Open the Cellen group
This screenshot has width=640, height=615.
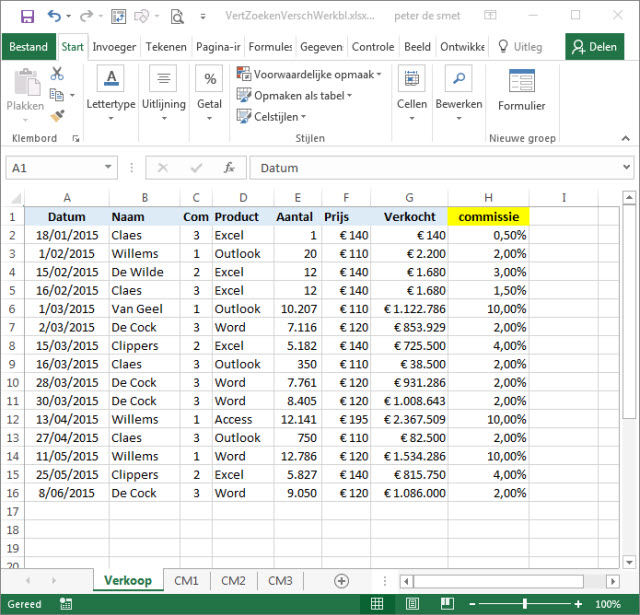point(412,93)
